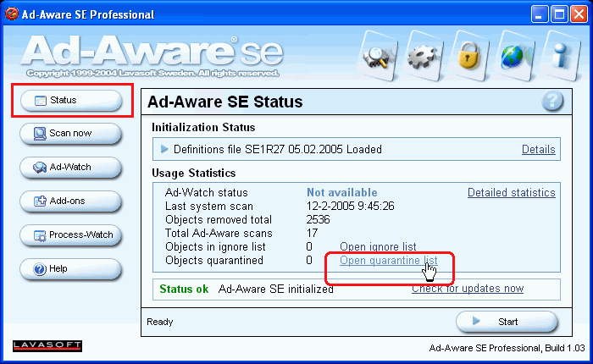Open ignore list link
The image size is (593, 364).
pyautogui.click(x=378, y=247)
